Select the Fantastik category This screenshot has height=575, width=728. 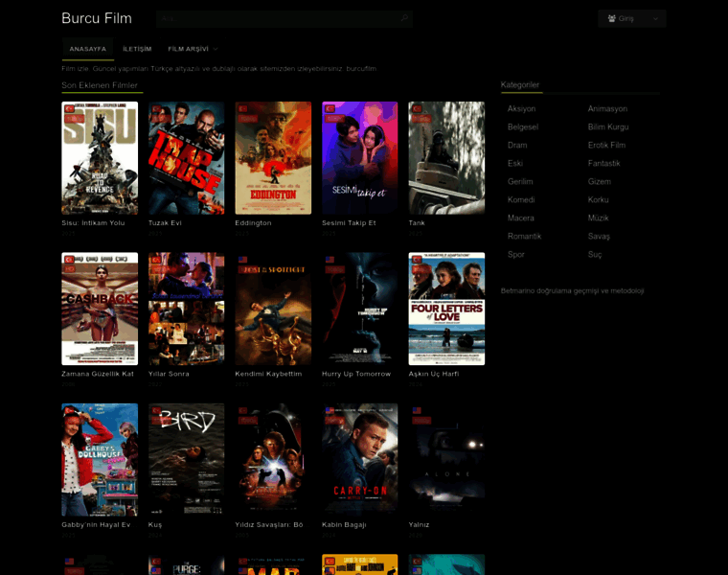(x=603, y=163)
